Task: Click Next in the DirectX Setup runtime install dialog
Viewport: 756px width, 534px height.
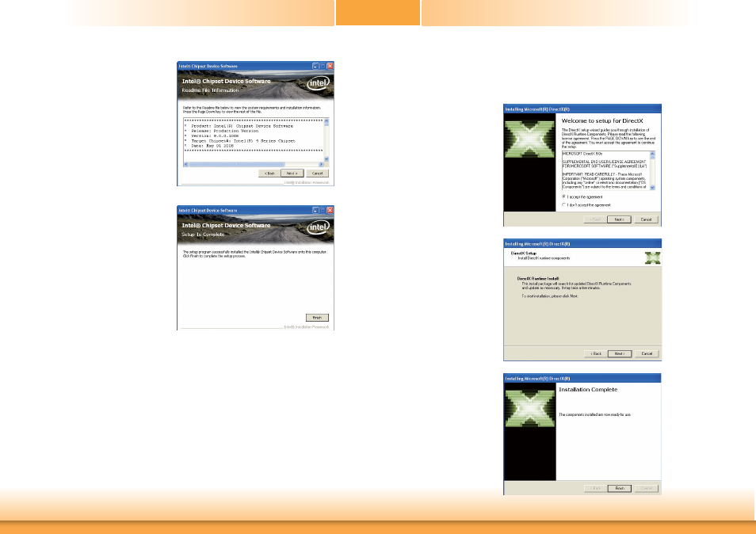Action: [x=620, y=353]
